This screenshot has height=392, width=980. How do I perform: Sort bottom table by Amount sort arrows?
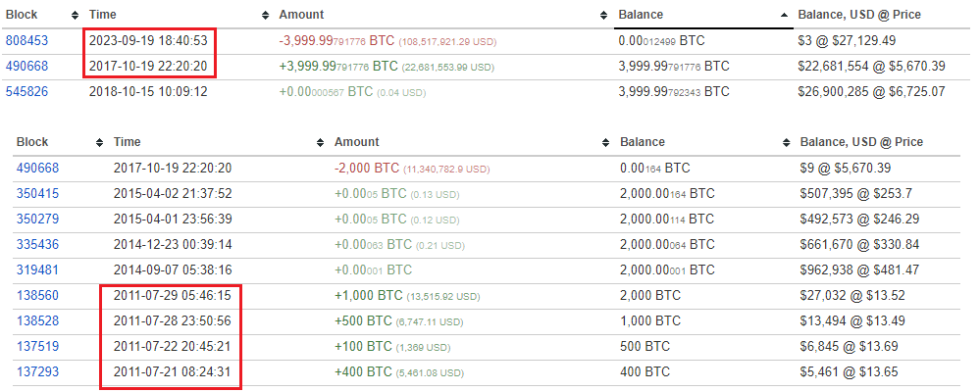(x=603, y=142)
